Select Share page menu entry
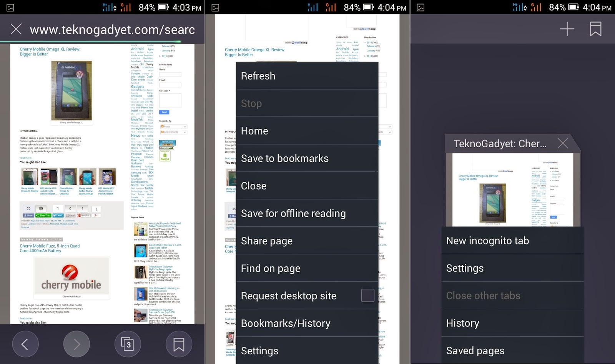Screen dimensions: 615x364 (307, 241)
